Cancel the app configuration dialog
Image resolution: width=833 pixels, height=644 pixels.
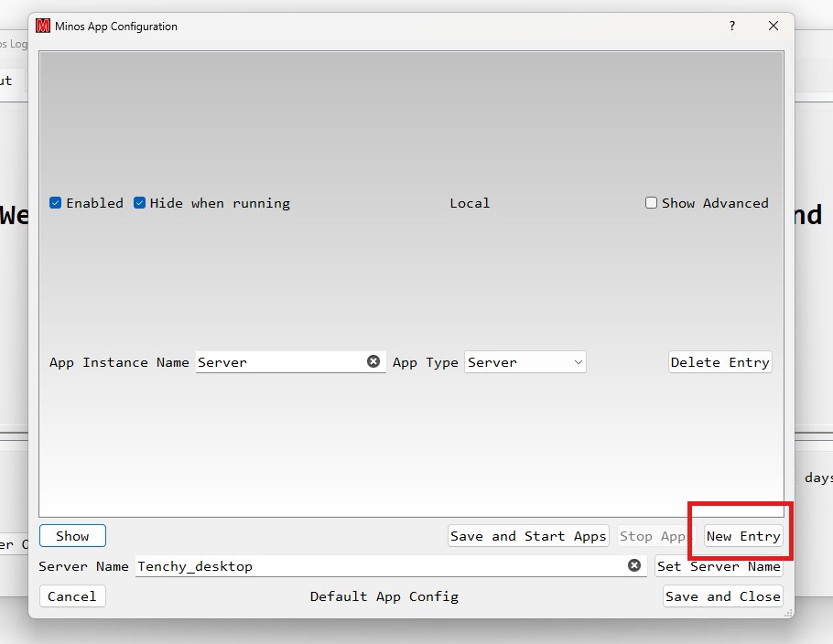pos(71,596)
